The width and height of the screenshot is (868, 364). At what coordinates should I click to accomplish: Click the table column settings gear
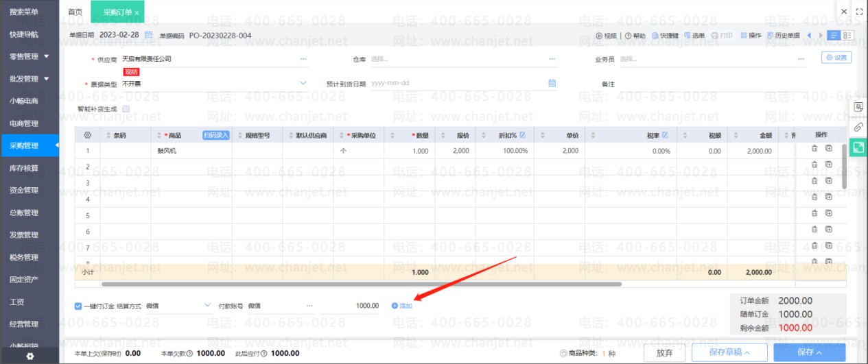point(87,135)
